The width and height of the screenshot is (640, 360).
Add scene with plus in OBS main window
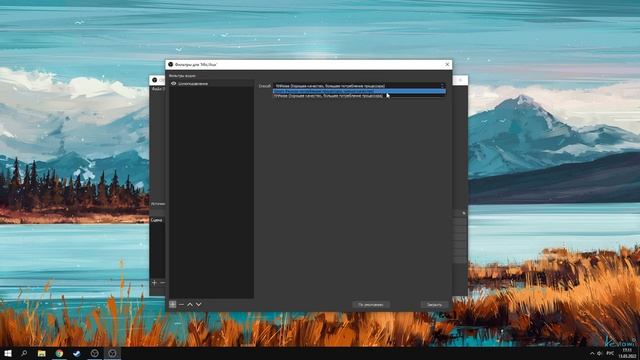click(154, 282)
